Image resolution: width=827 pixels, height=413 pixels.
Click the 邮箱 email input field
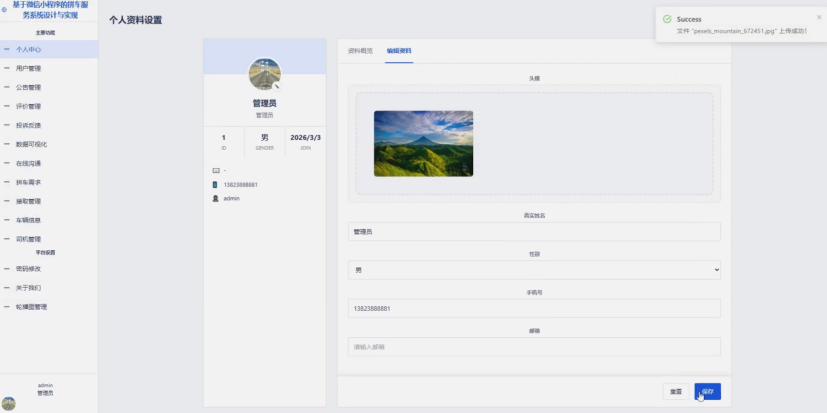534,347
